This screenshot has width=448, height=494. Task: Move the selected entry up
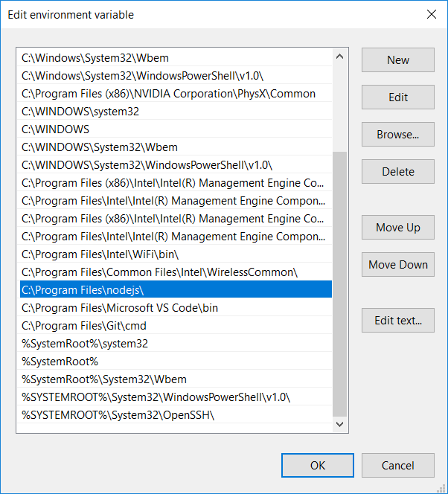point(397,228)
